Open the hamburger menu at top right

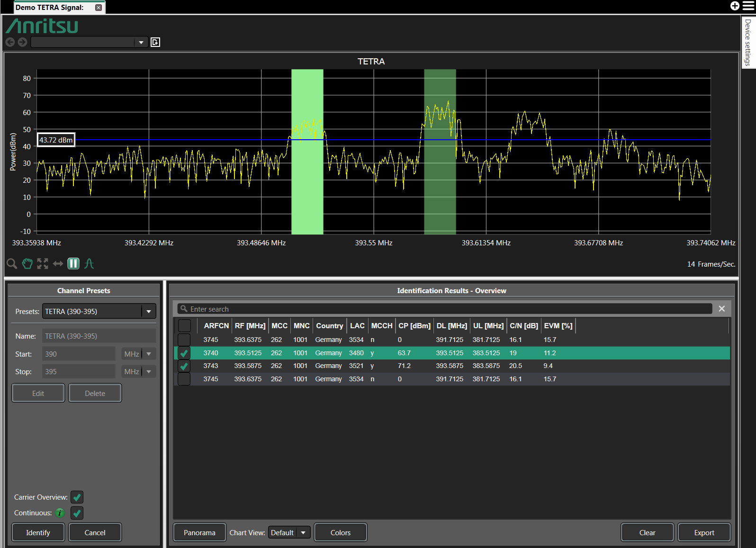click(748, 6)
